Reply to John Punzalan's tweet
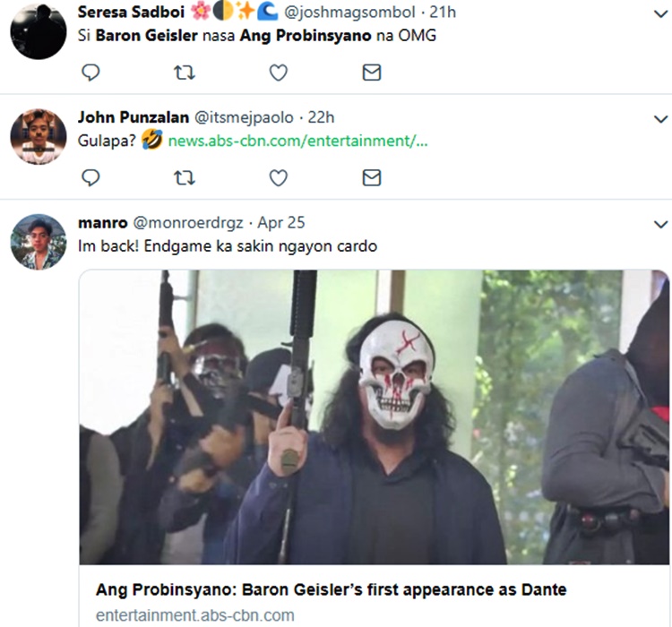The width and height of the screenshot is (672, 627). point(90,178)
